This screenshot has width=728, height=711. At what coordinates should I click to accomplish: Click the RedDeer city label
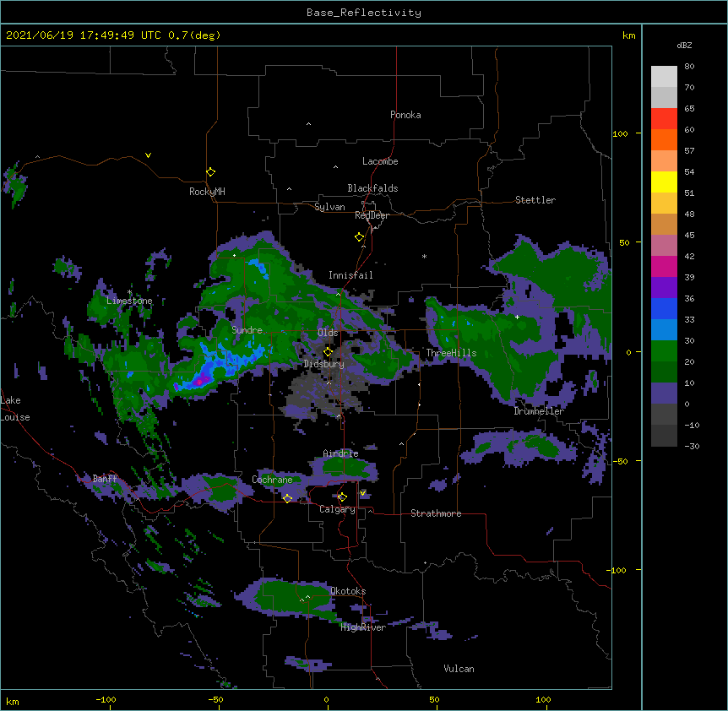tap(372, 215)
